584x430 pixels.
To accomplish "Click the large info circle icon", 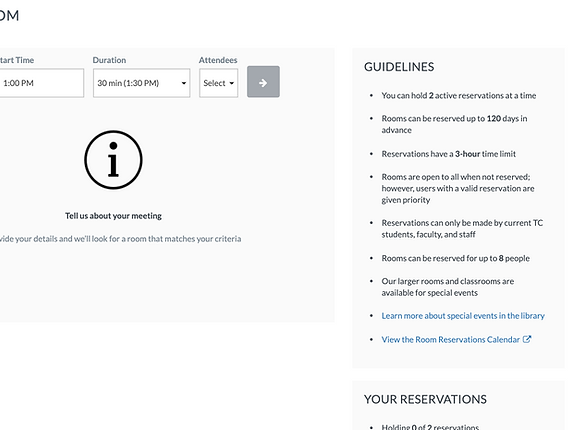I will [x=113, y=160].
